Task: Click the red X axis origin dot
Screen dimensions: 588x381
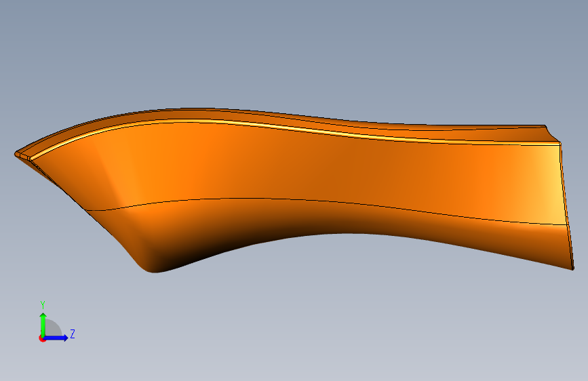Action: pyautogui.click(x=42, y=338)
